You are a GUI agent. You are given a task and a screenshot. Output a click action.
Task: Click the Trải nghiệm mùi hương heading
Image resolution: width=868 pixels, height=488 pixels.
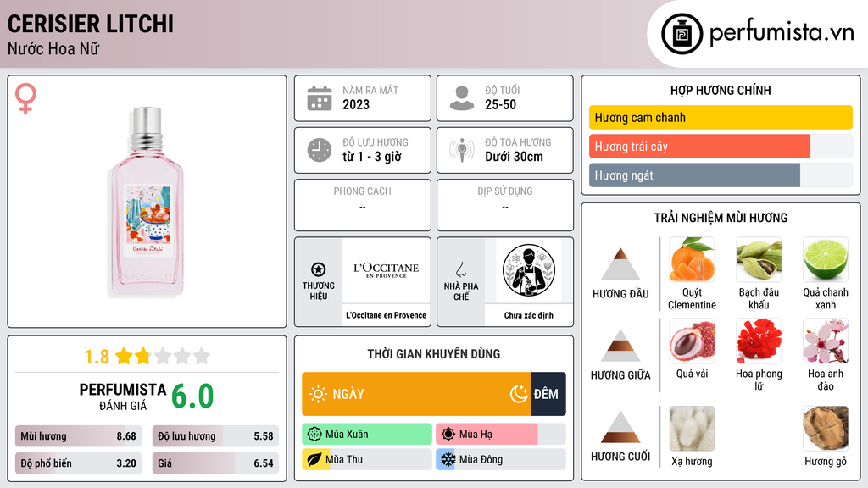pyautogui.click(x=721, y=218)
